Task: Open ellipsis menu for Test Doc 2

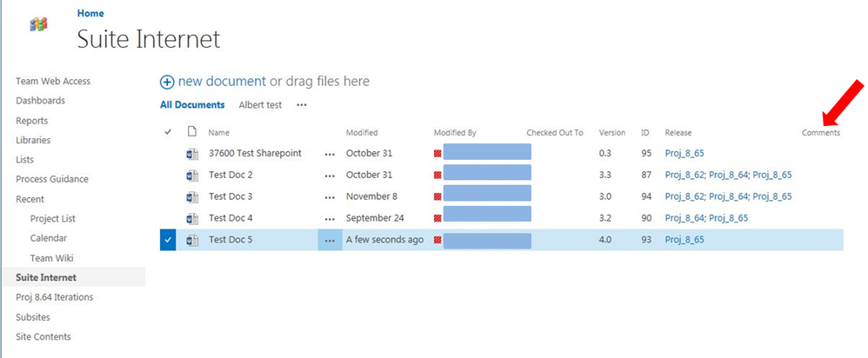Action: point(330,176)
